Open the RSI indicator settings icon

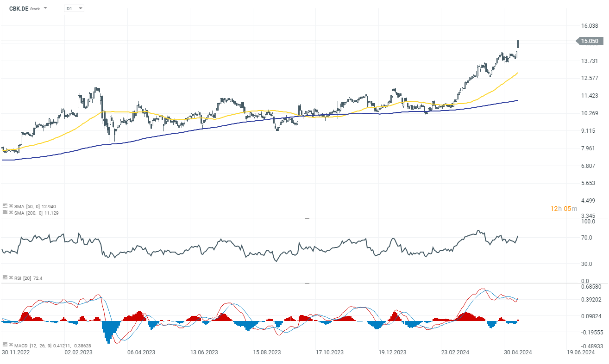click(x=5, y=278)
